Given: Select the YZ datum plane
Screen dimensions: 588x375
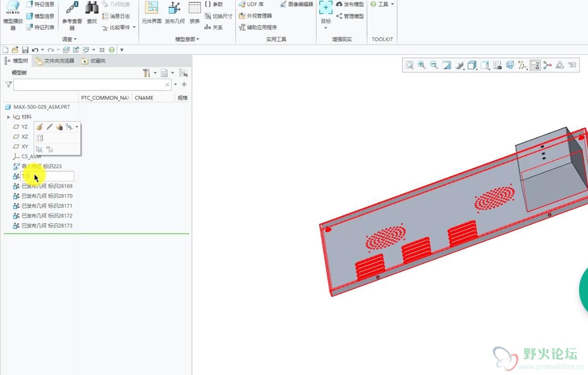Looking at the screenshot, I should click(21, 127).
